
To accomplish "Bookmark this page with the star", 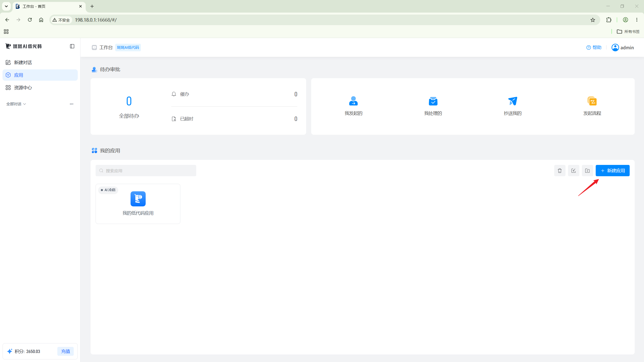I will [x=593, y=20].
